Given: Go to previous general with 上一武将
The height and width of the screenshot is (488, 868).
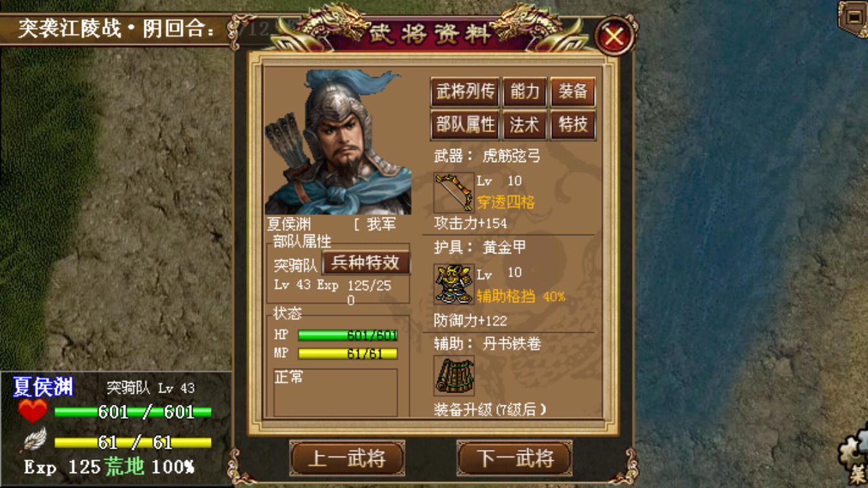Looking at the screenshot, I should click(x=347, y=458).
